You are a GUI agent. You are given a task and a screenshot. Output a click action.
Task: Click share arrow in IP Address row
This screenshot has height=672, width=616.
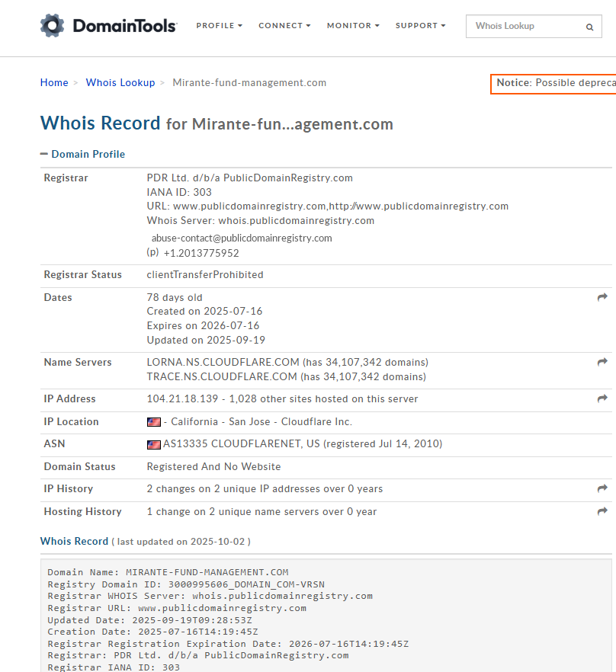(602, 398)
